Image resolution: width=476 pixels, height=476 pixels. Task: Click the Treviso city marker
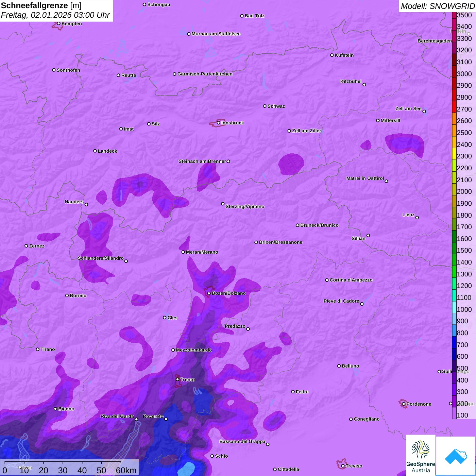(343, 466)
